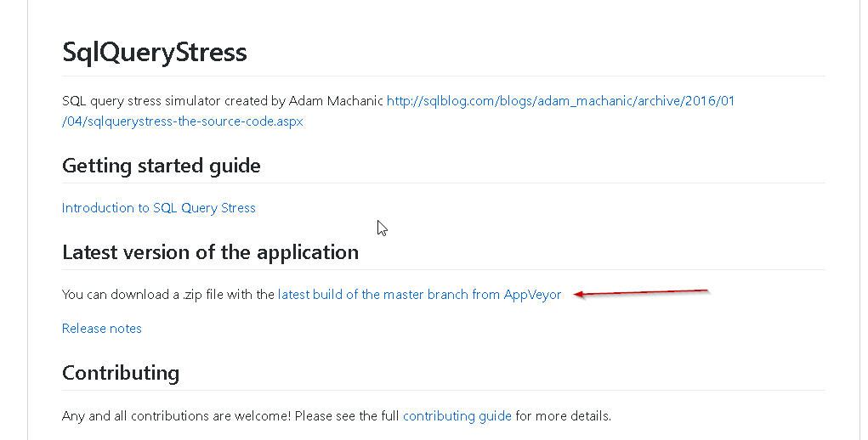Click the Getting started guide heading
This screenshot has width=868, height=440.
click(162, 166)
